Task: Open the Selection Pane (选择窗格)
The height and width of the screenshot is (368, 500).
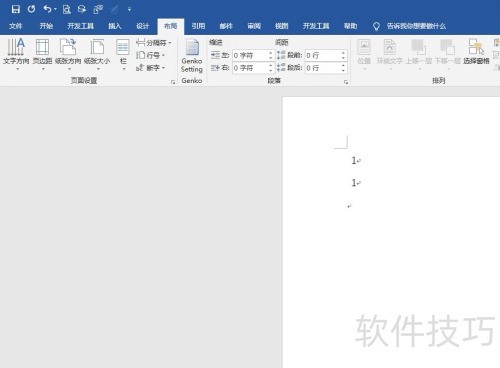Action: [x=476, y=52]
